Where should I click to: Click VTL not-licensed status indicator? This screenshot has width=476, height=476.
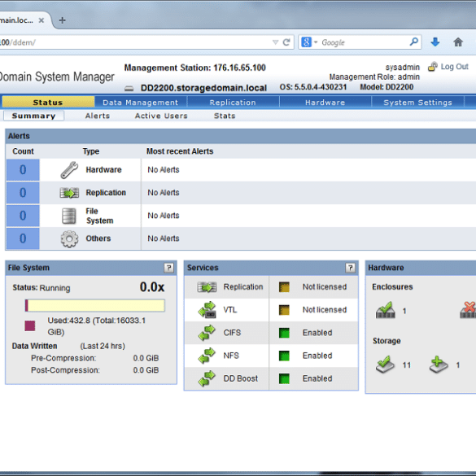(x=284, y=310)
